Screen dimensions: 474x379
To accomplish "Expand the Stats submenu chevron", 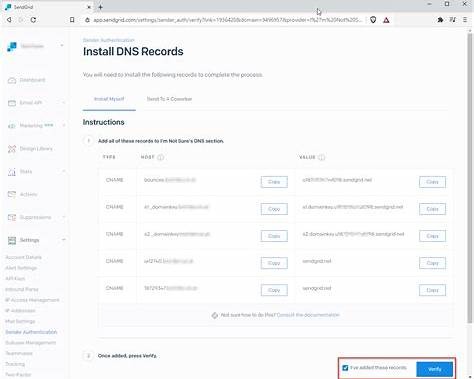I will [63, 171].
